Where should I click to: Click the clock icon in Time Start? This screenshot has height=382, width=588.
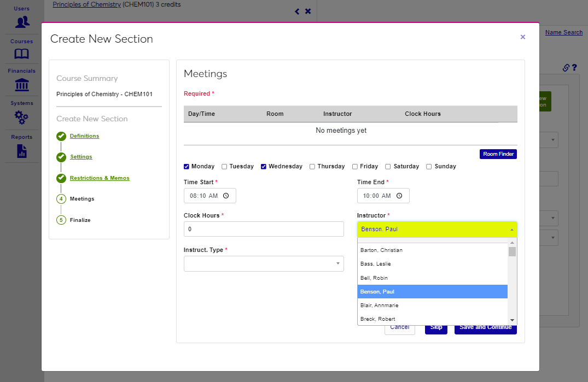226,196
